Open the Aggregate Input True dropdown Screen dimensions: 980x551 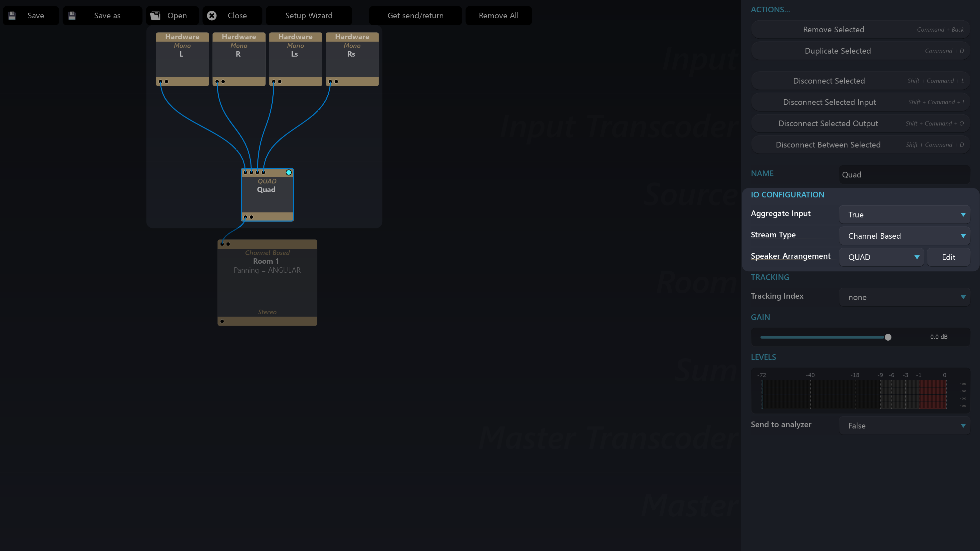pos(904,214)
